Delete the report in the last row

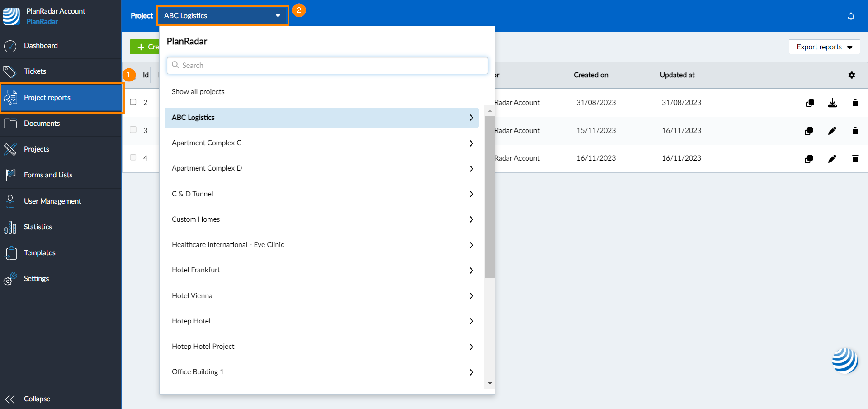pos(855,159)
